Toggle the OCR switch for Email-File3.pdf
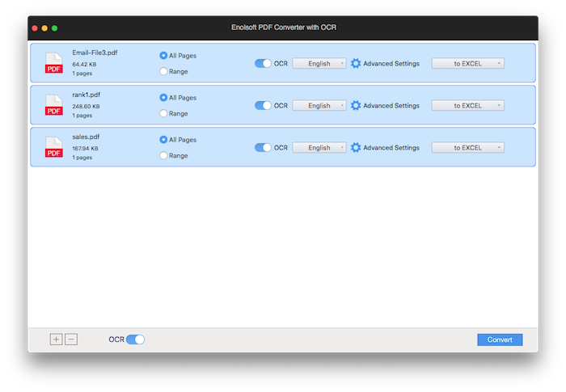 tap(263, 64)
